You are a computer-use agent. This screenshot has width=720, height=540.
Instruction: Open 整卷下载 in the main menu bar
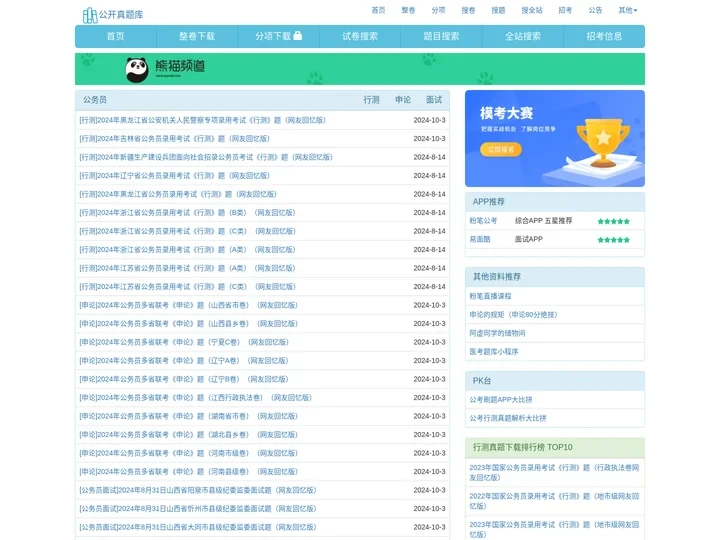(197, 36)
